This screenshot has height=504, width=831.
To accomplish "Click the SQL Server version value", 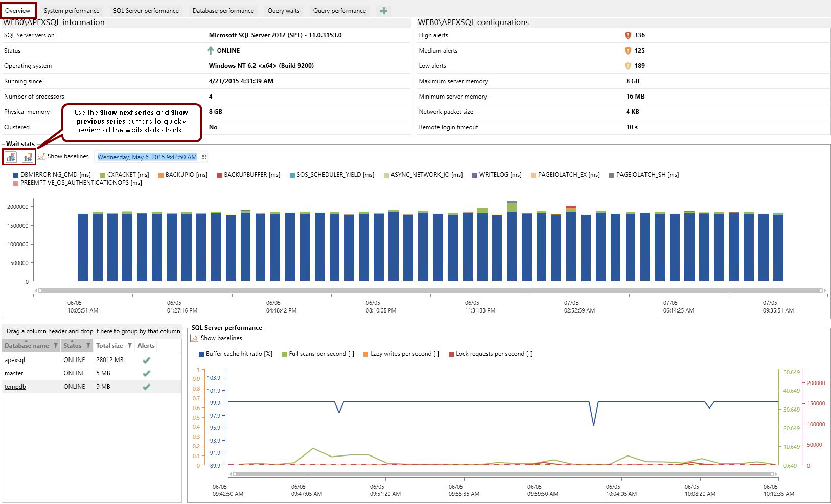I will pyautogui.click(x=275, y=35).
